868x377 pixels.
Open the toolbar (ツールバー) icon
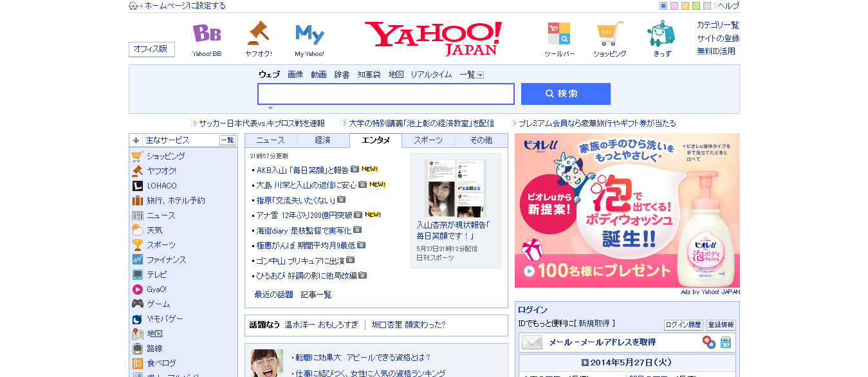pyautogui.click(x=559, y=33)
